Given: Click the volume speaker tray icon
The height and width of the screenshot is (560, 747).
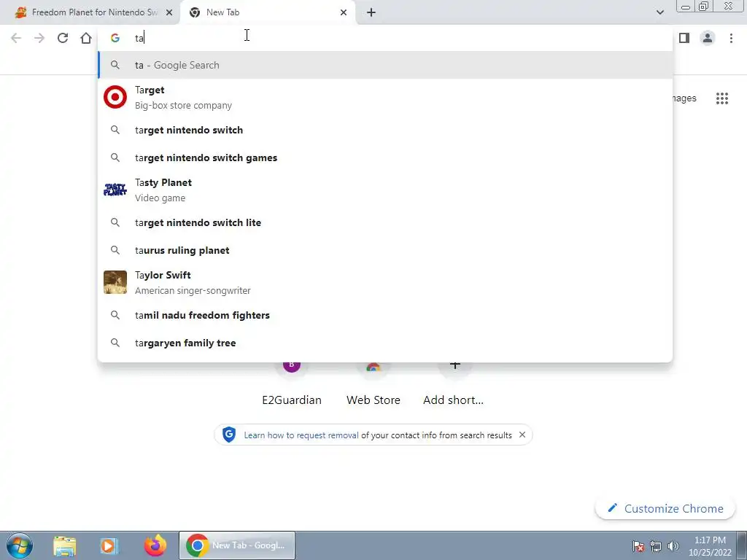Looking at the screenshot, I should point(673,546).
